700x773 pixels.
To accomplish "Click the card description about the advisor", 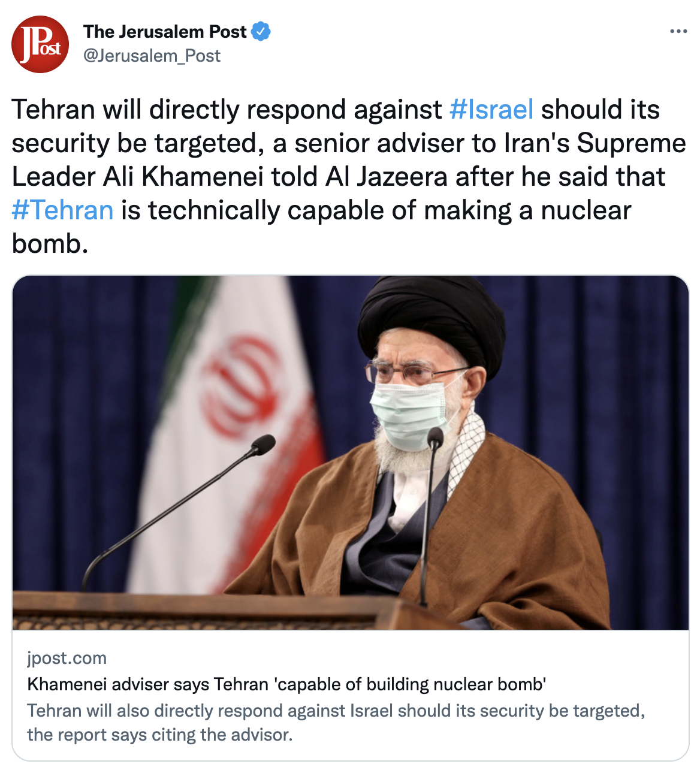I will 336,723.
